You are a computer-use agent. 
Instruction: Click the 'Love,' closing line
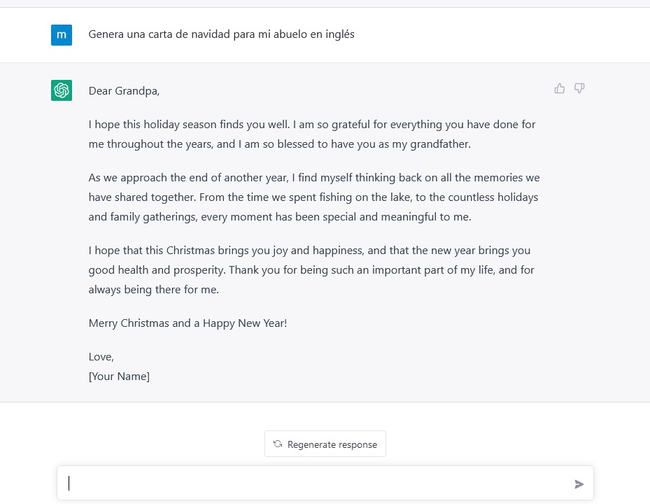click(101, 357)
